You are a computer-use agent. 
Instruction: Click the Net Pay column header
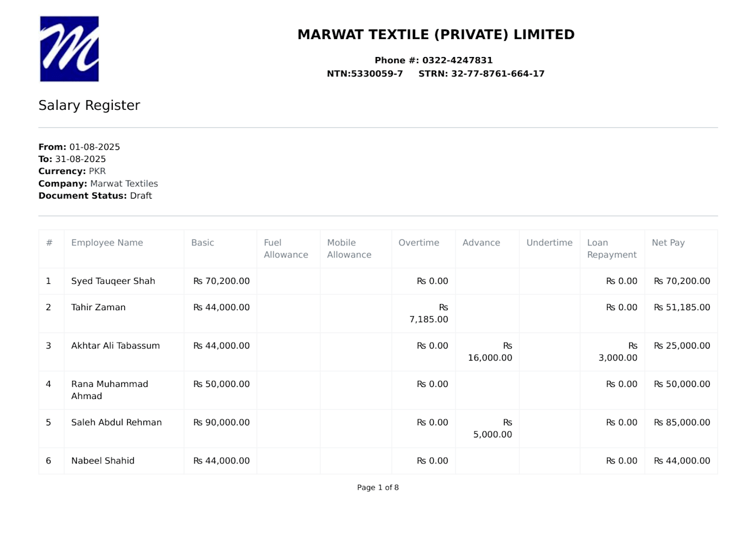click(668, 243)
